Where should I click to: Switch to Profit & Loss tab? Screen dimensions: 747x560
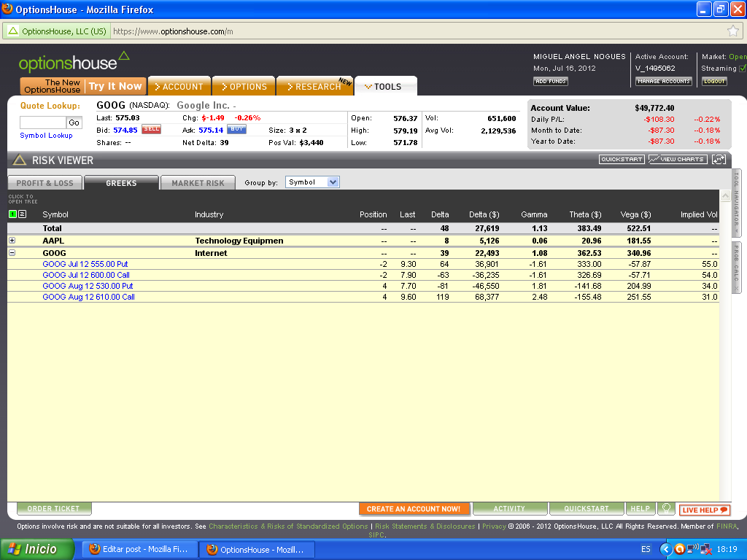pos(44,183)
